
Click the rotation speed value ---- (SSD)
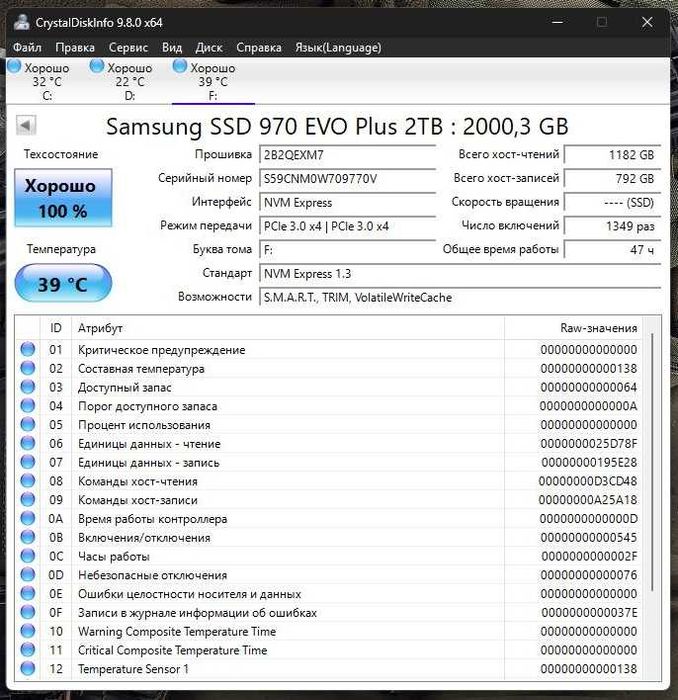[612, 203]
